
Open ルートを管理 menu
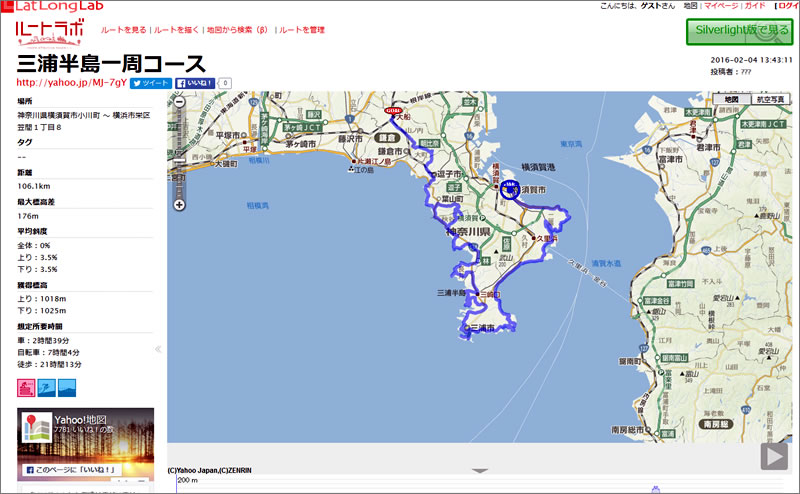[x=302, y=30]
